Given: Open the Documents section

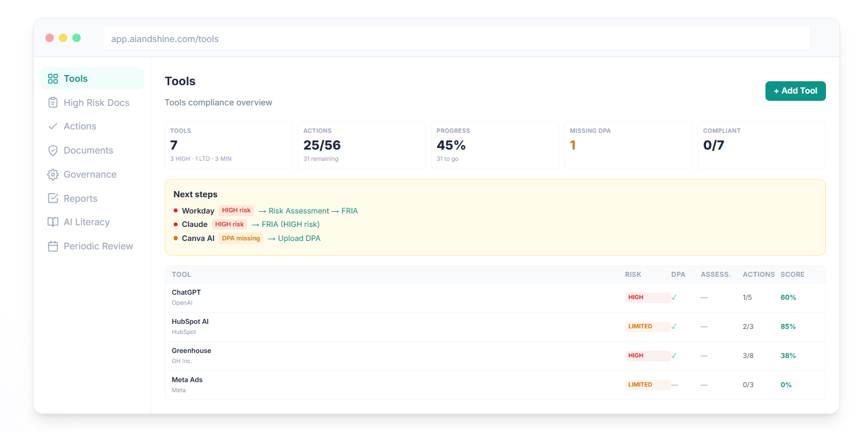Looking at the screenshot, I should point(92,150).
